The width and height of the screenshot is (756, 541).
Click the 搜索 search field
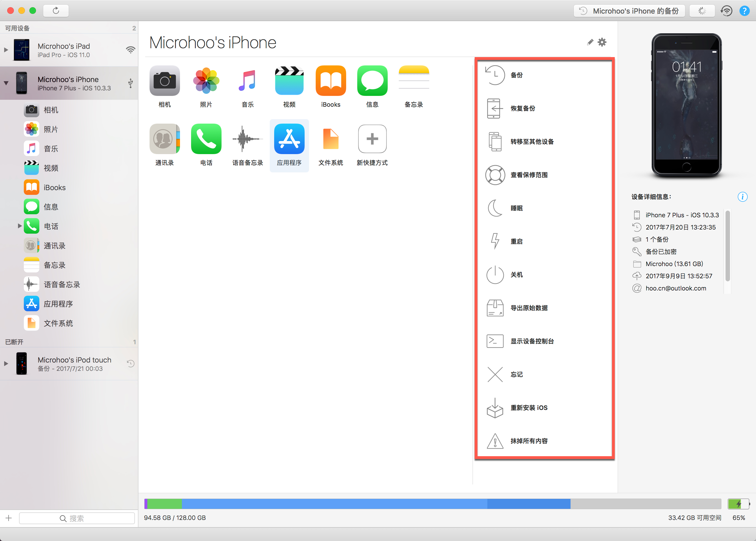click(x=77, y=518)
